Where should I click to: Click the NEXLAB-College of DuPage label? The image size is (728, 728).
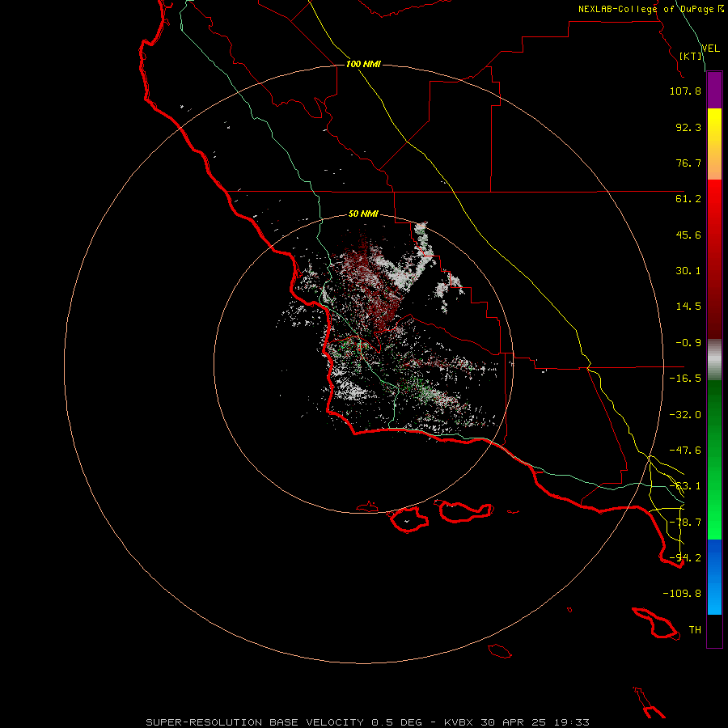coord(650,9)
